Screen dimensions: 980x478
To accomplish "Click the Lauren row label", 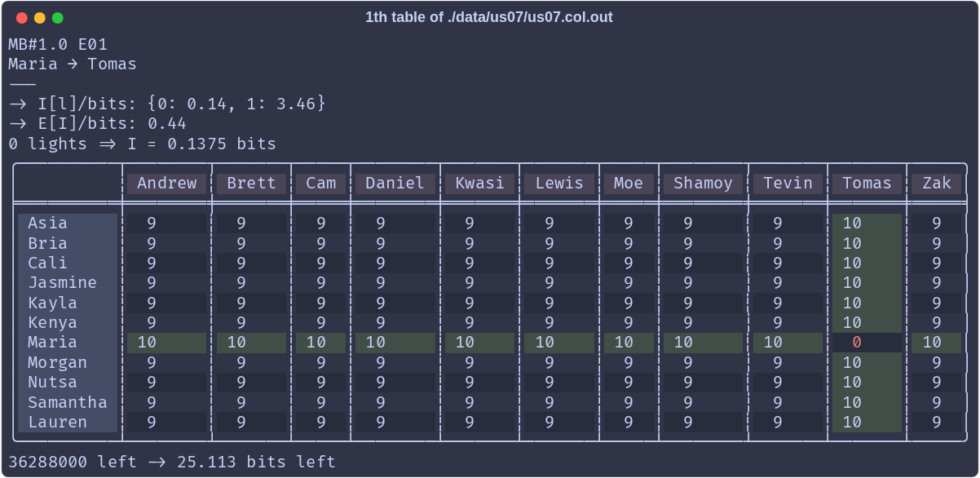I will coord(68,423).
